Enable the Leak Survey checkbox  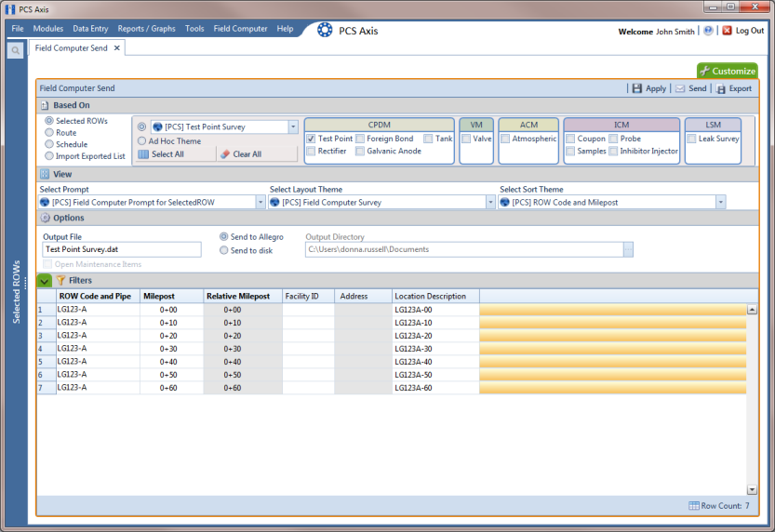click(x=692, y=139)
